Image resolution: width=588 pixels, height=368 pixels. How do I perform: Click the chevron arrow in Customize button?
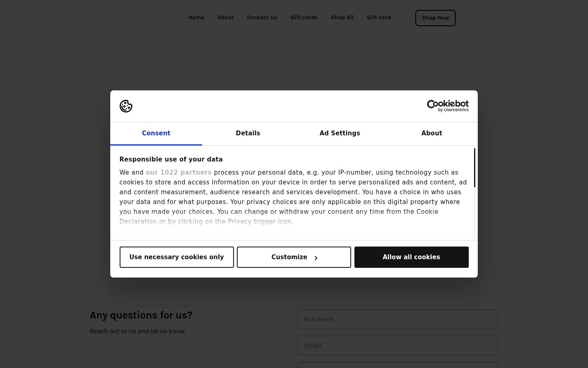316,258
